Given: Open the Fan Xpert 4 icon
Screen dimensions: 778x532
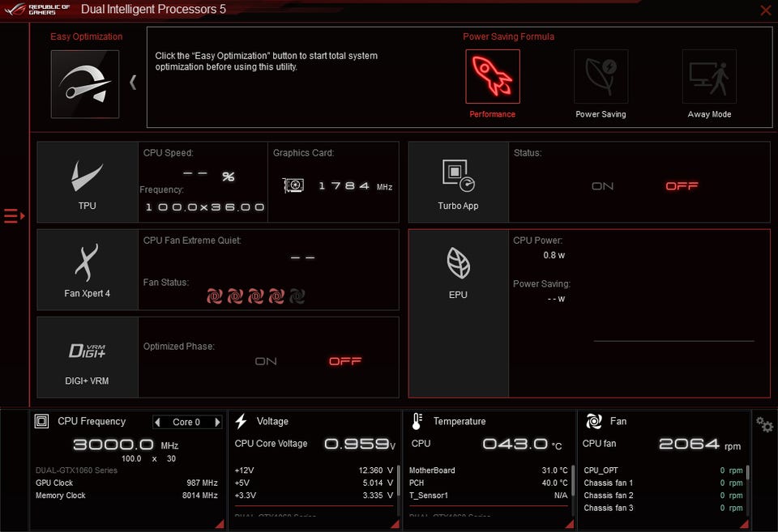Looking at the screenshot, I should coord(87,263).
